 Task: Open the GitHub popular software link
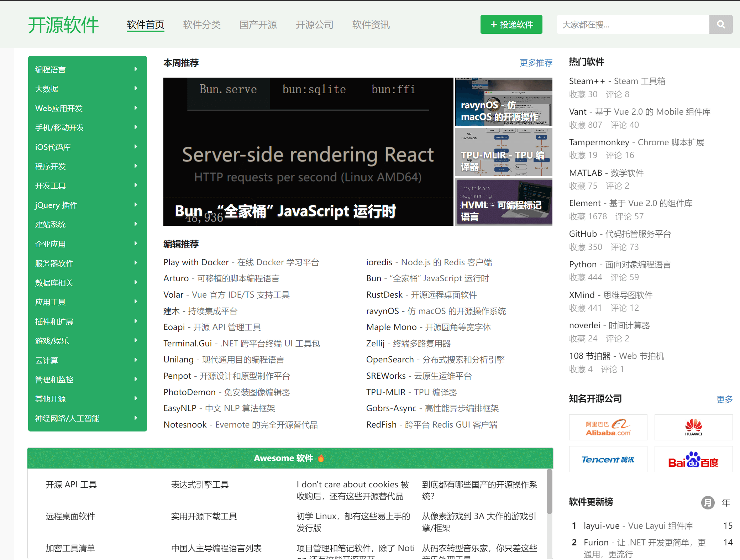[x=620, y=234]
